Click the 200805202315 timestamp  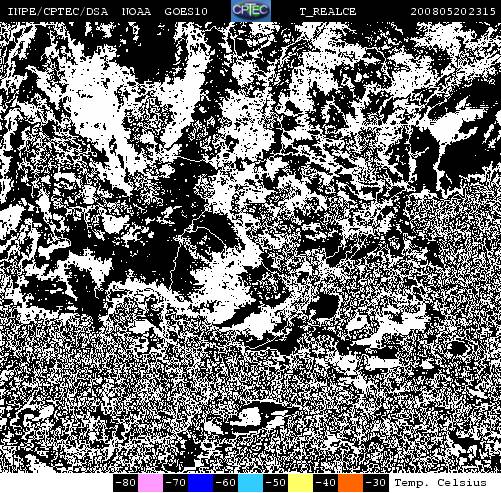click(453, 12)
